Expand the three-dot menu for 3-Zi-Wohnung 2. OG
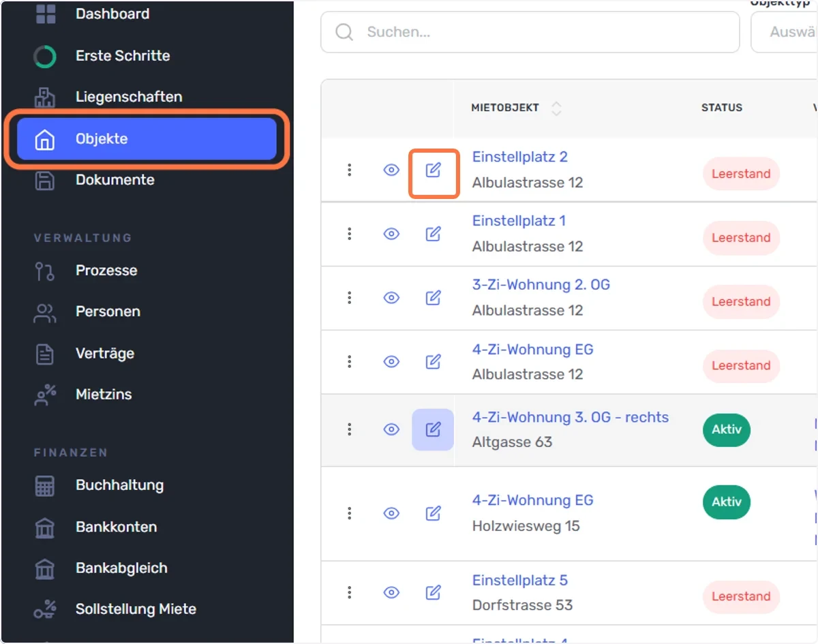Image resolution: width=818 pixels, height=644 pixels. click(350, 298)
